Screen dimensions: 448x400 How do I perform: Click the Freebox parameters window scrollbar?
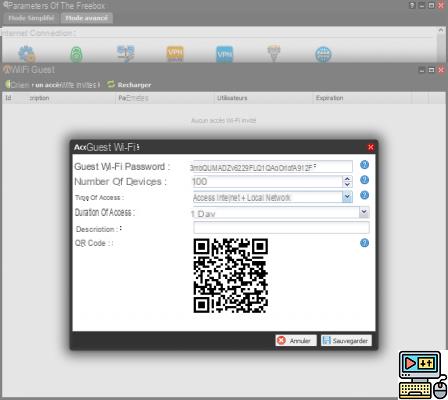pyautogui.click(x=440, y=44)
